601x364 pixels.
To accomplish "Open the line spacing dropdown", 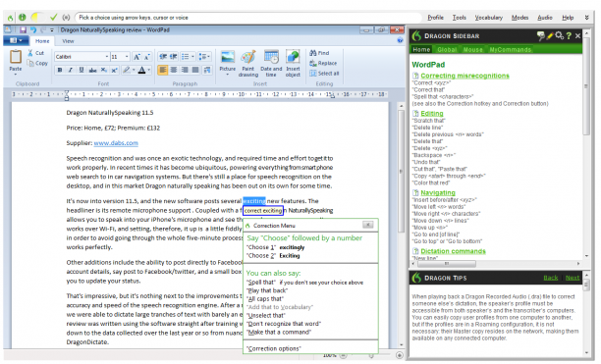I will 204,57.
